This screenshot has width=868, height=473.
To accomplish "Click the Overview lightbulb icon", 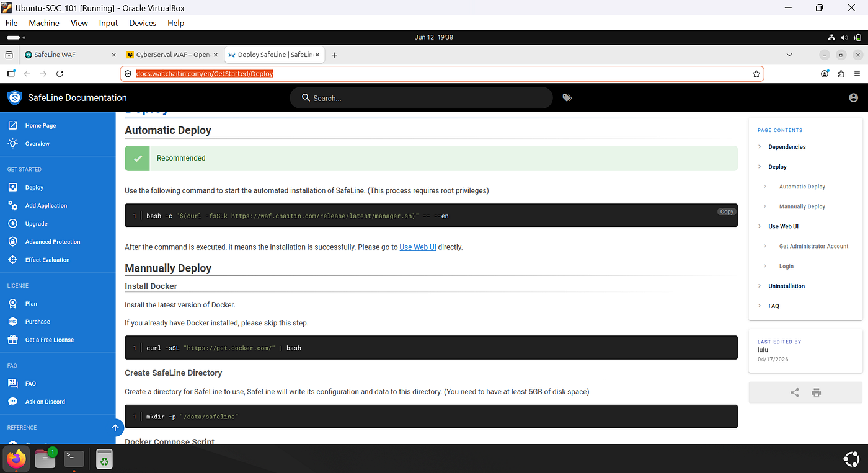I will (12, 143).
